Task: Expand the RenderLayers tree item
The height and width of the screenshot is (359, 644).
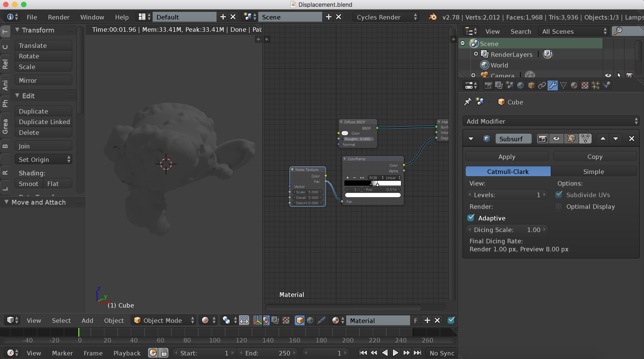Action: click(x=476, y=54)
